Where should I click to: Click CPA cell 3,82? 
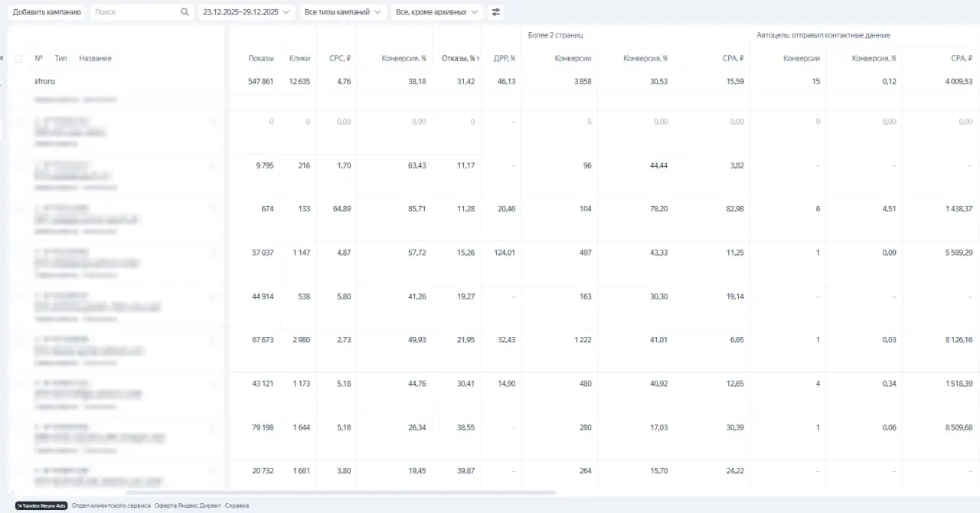pos(737,165)
